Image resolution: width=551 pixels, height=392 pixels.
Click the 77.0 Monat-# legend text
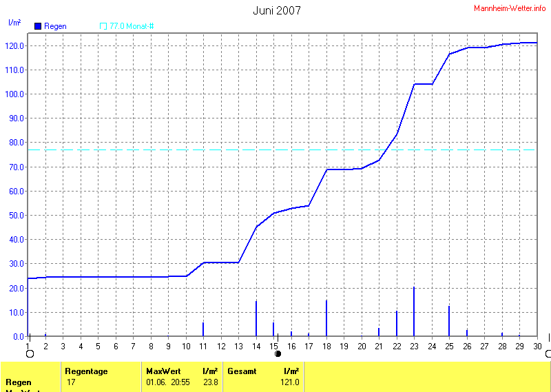(x=132, y=26)
